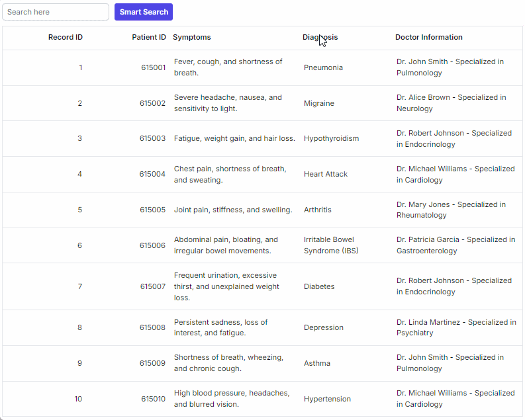Click Record ID 5 cell
The width and height of the screenshot is (525, 420).
point(79,210)
